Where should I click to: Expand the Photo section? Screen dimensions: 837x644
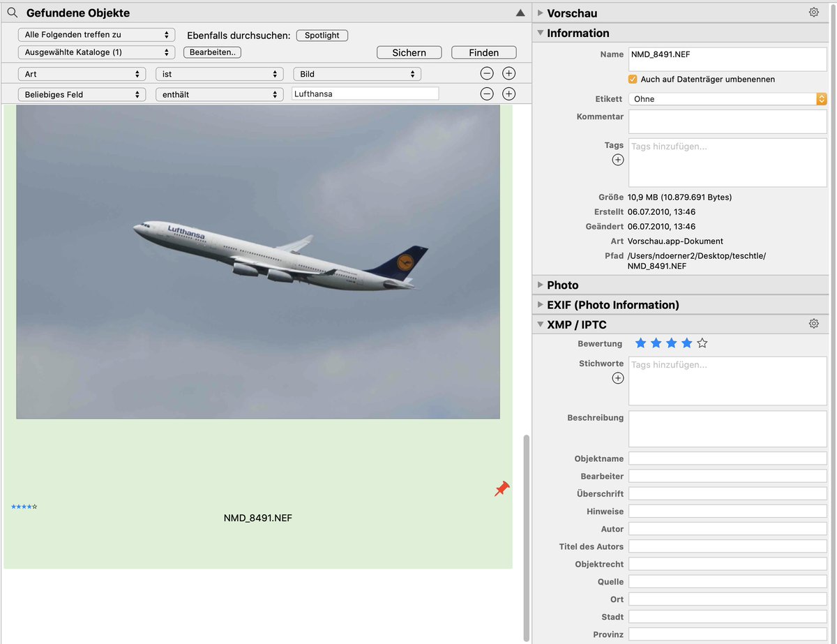pos(541,285)
